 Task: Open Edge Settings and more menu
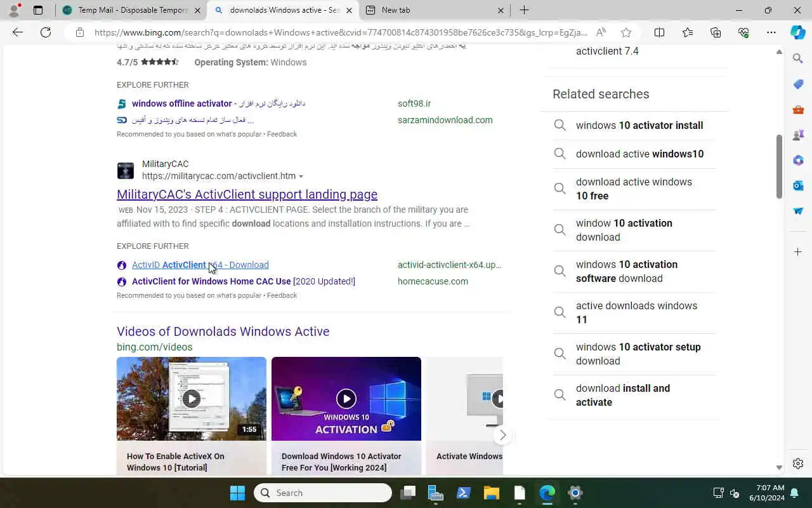(771, 32)
